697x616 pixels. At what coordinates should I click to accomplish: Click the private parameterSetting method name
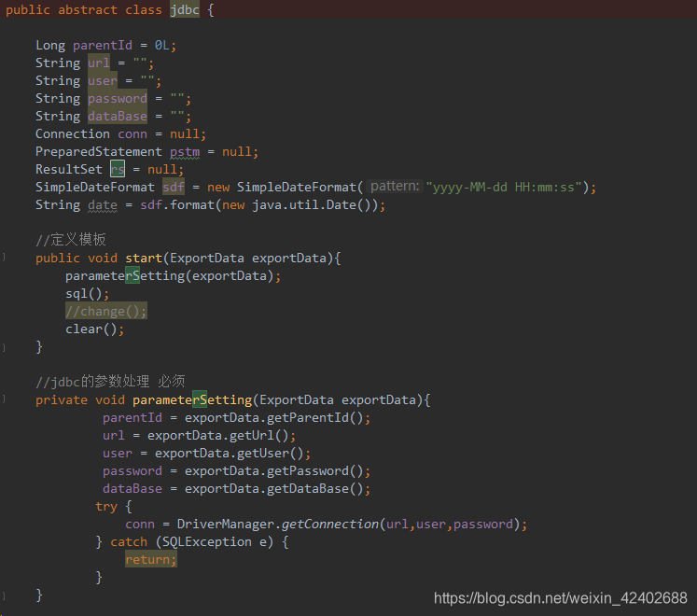click(x=192, y=399)
